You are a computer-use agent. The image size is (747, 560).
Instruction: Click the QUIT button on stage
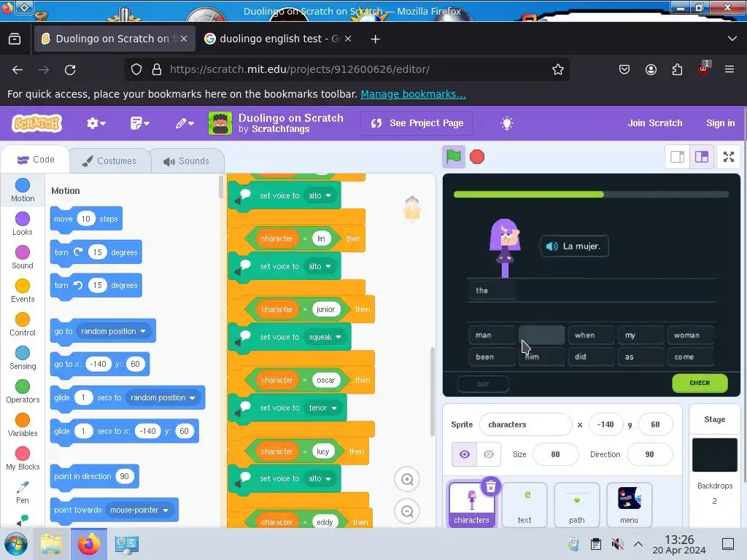point(483,384)
